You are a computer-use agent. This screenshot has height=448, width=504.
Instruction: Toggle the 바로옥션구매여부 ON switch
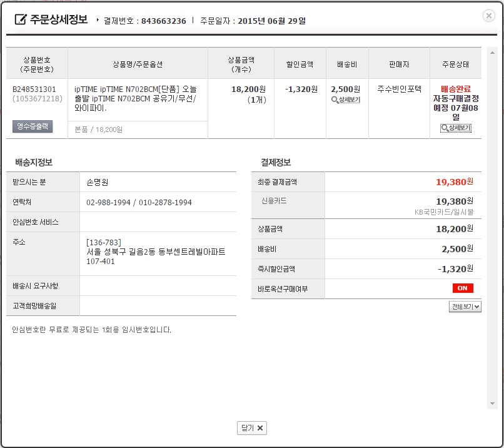pyautogui.click(x=463, y=288)
